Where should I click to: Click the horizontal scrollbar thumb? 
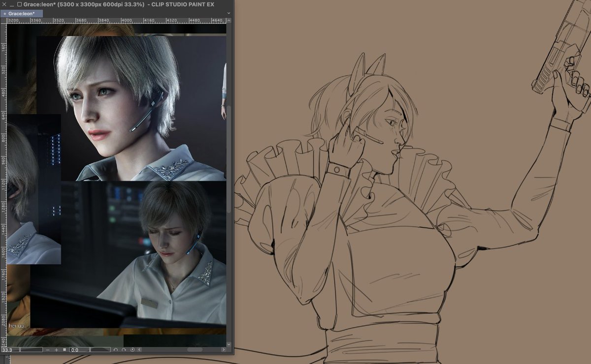click(x=195, y=349)
